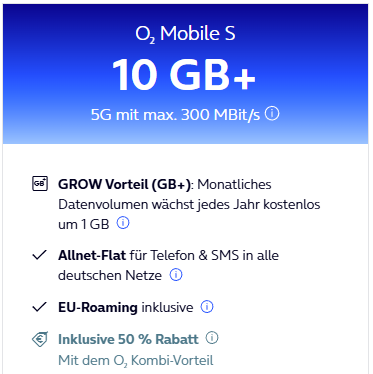Open the 'Inklusive 50 % Rabatt' offer

pos(128,339)
